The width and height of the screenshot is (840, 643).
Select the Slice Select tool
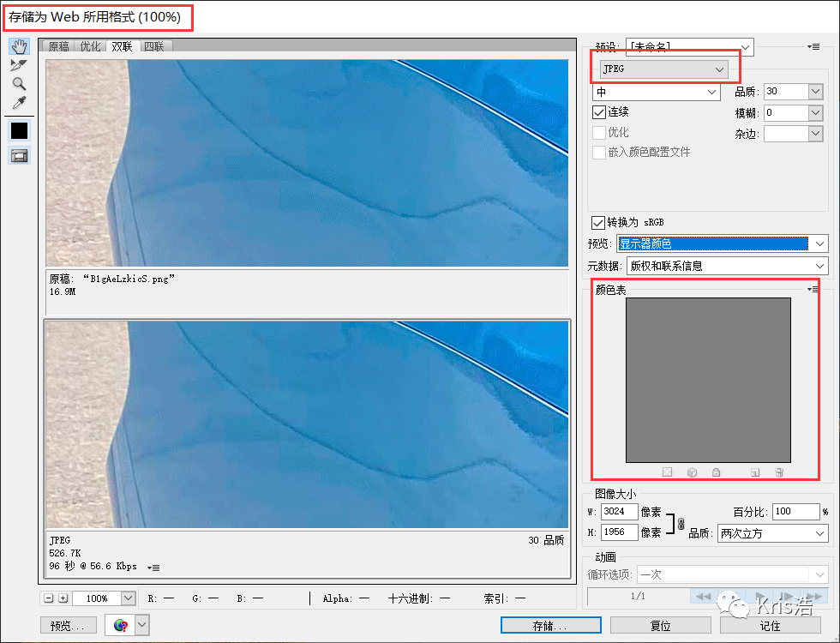pyautogui.click(x=18, y=64)
